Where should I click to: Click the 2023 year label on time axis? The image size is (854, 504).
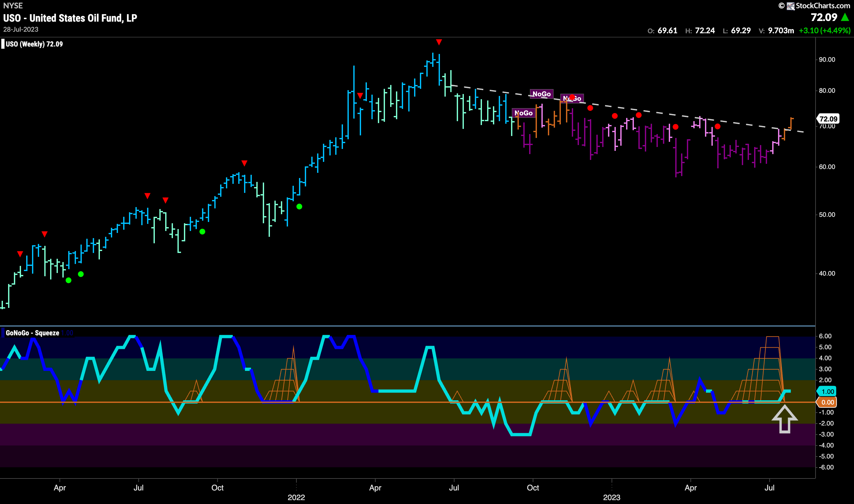tap(612, 498)
